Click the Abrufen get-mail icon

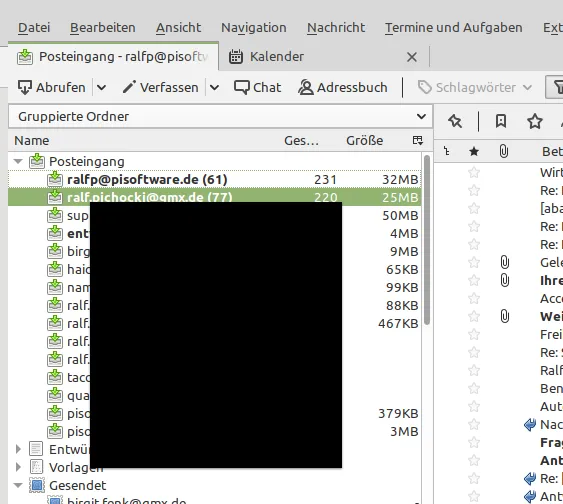pos(24,87)
